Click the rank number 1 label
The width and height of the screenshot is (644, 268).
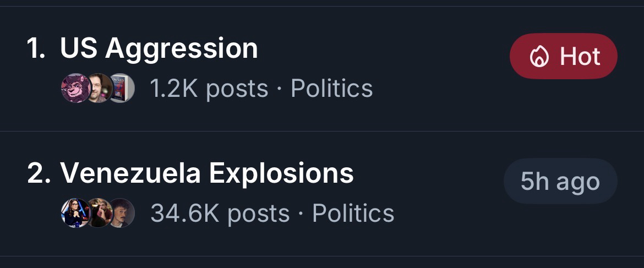(x=36, y=48)
